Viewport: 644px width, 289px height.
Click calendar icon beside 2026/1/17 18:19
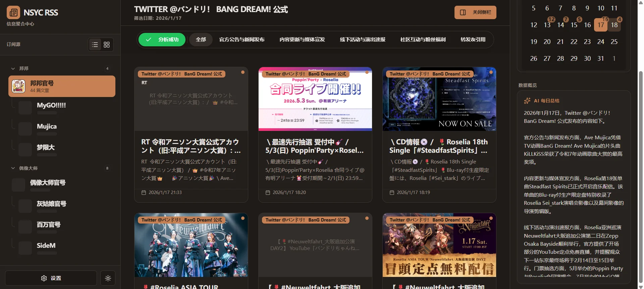click(x=392, y=193)
